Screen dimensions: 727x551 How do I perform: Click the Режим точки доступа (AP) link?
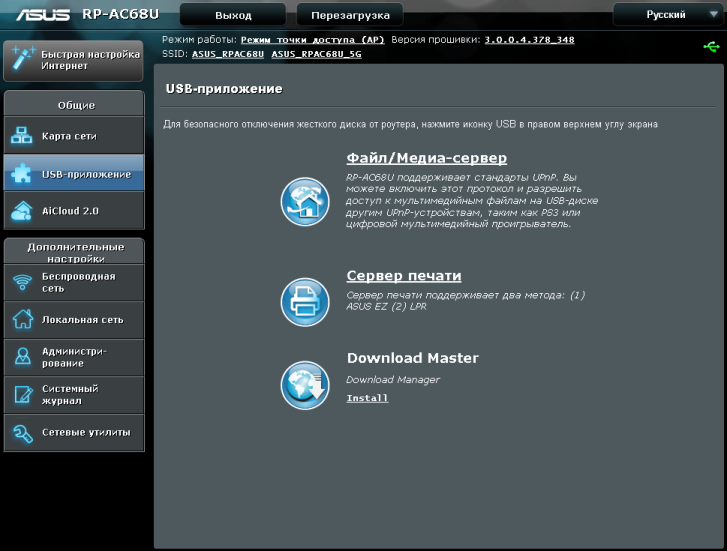(x=312, y=40)
